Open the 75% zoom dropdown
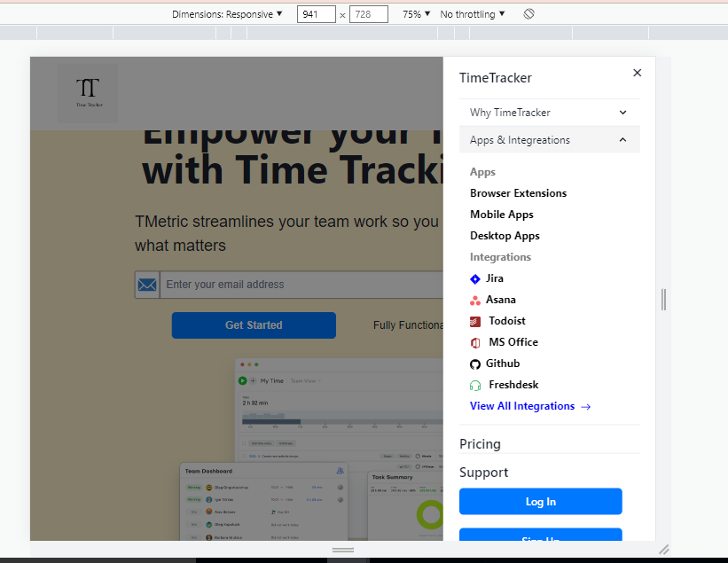The width and height of the screenshot is (728, 563). point(417,14)
